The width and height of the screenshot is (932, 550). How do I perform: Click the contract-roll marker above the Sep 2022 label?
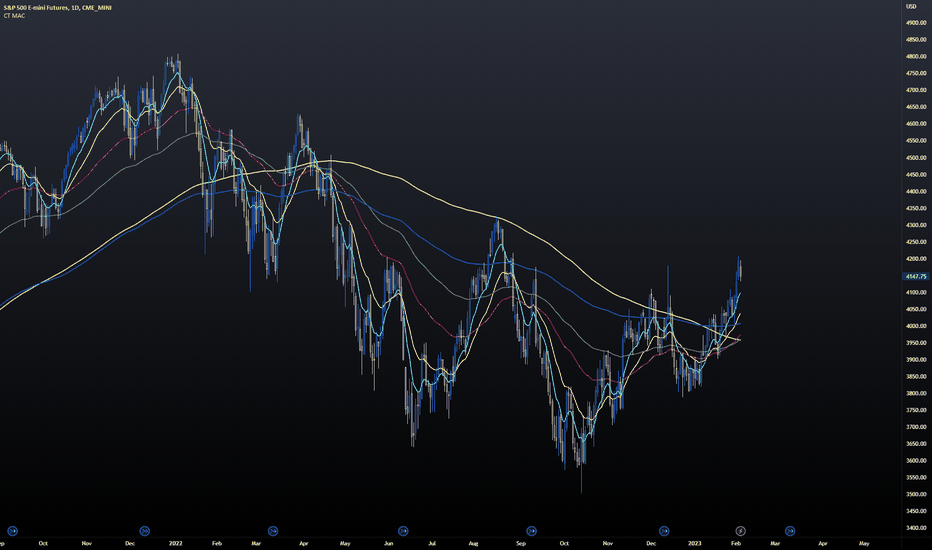pyautogui.click(x=531, y=531)
